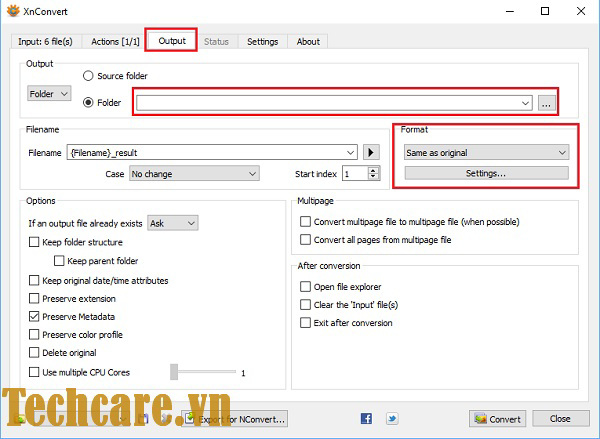Click the format Settings... button
This screenshot has height=439, width=600.
pos(486,173)
